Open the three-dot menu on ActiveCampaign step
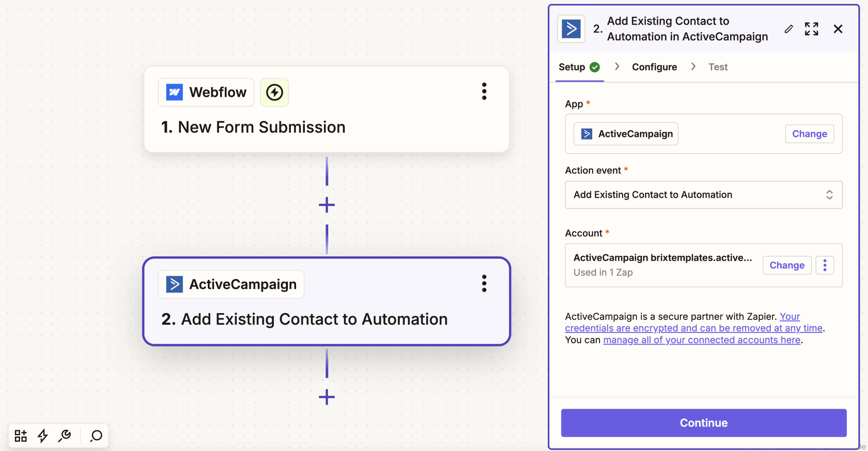The image size is (868, 451). (x=484, y=283)
